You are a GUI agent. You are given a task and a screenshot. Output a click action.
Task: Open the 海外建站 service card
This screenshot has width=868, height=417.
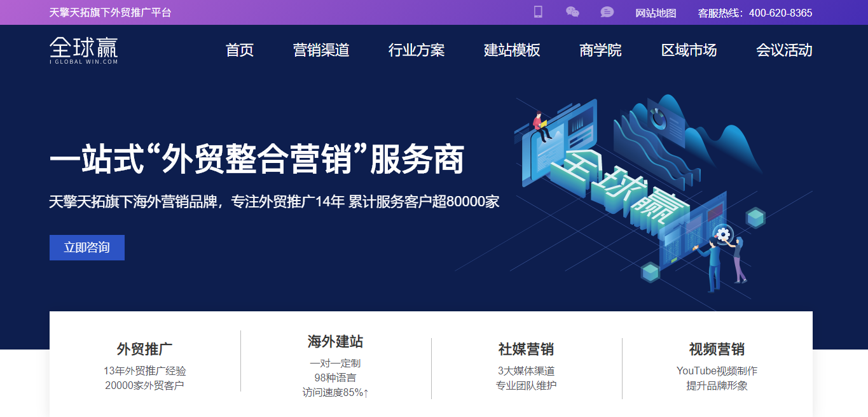pos(335,342)
